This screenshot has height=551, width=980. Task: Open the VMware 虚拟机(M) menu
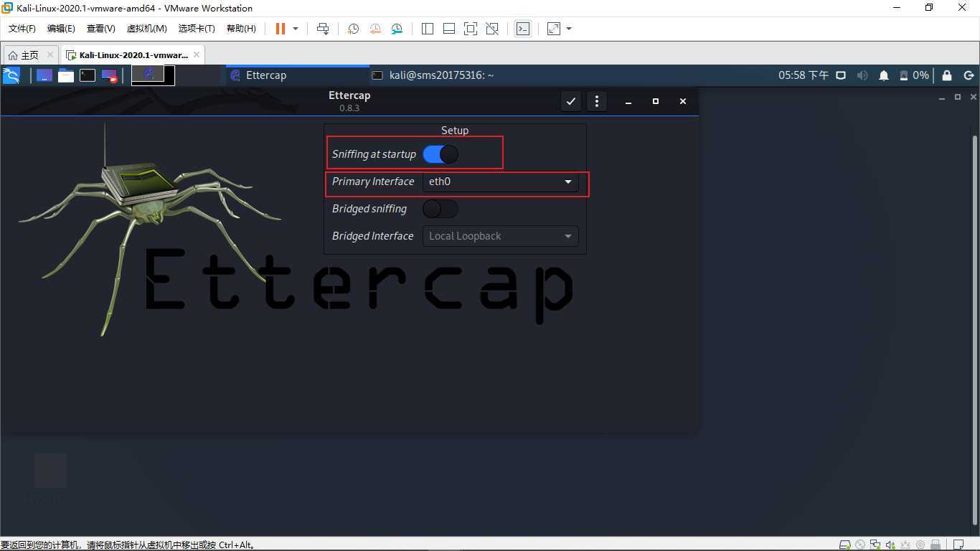point(147,29)
